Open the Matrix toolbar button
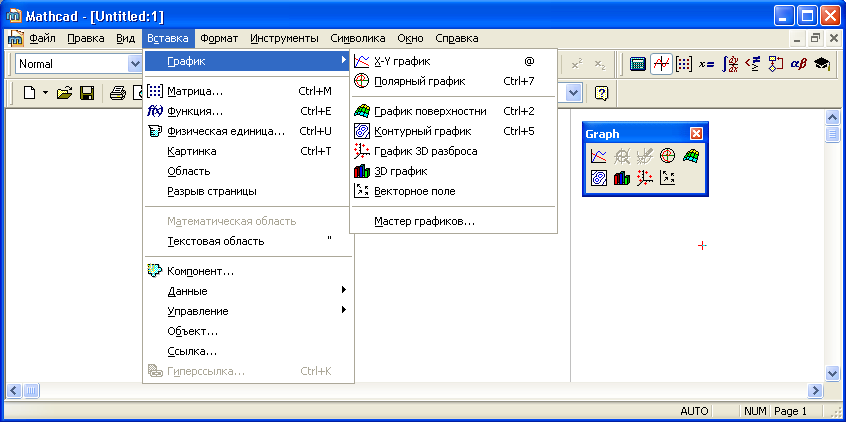This screenshot has height=422, width=846. pos(684,64)
